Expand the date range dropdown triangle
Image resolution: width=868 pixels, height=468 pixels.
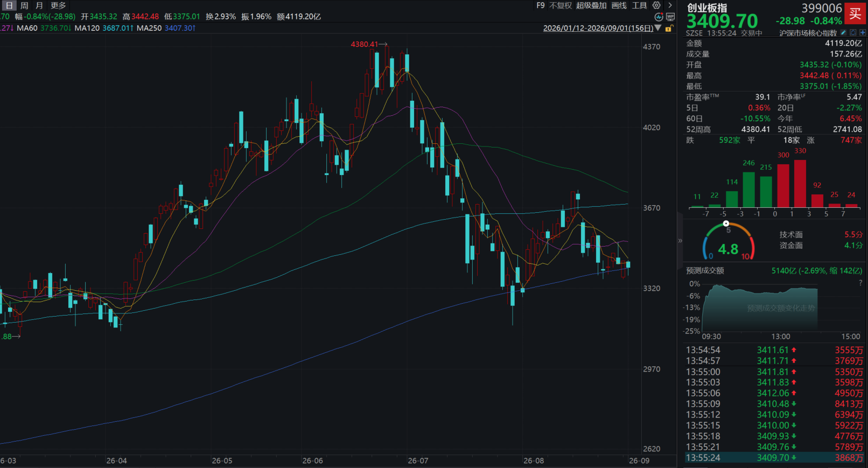pos(658,28)
